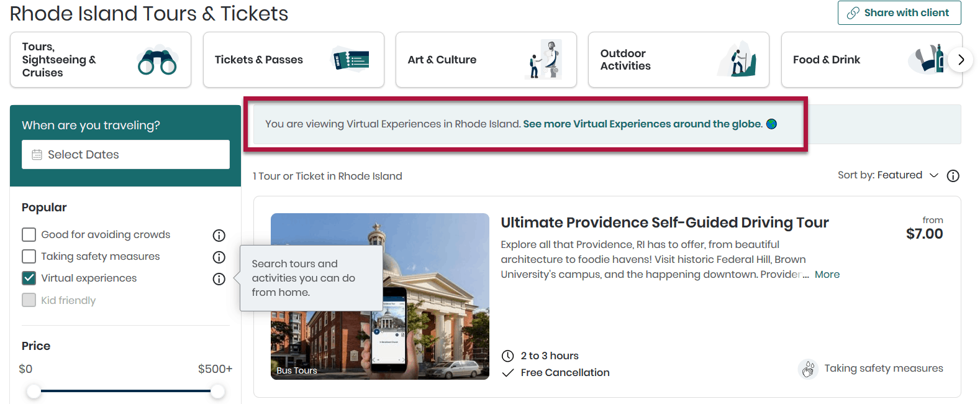Click the globe icon in the virtual banner

[771, 124]
